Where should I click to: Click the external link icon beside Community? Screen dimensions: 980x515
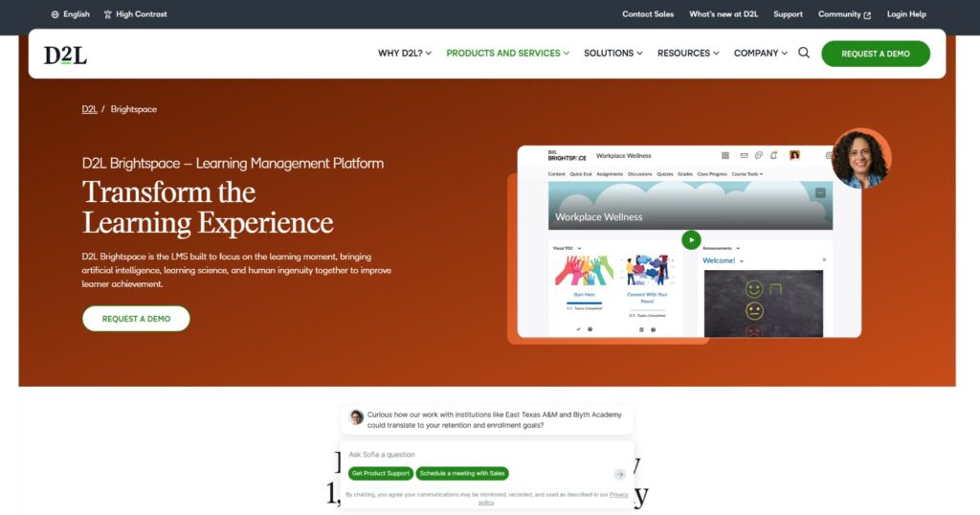tap(867, 15)
